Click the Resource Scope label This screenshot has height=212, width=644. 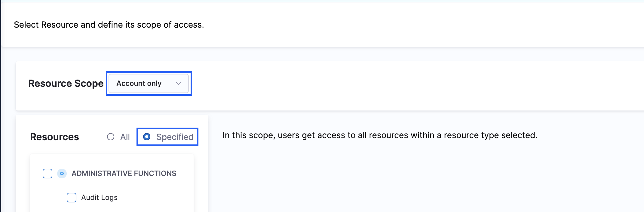tap(66, 83)
